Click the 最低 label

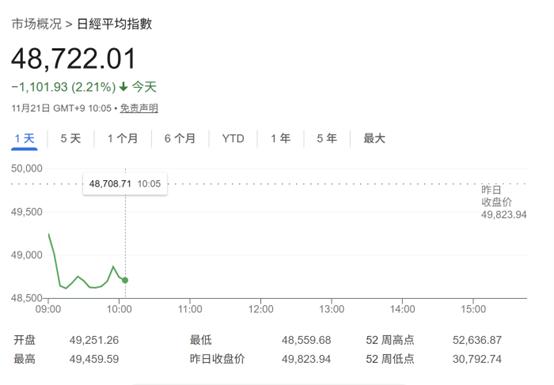pos(201,340)
